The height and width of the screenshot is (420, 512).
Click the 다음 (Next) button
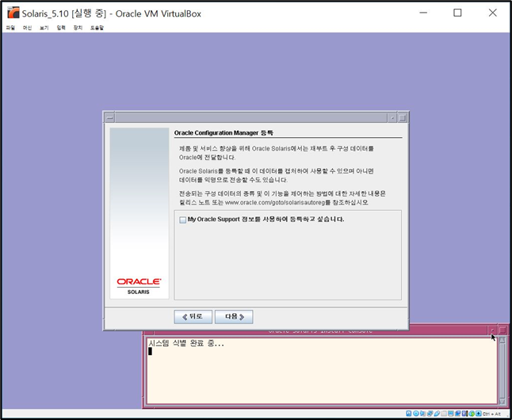point(234,317)
